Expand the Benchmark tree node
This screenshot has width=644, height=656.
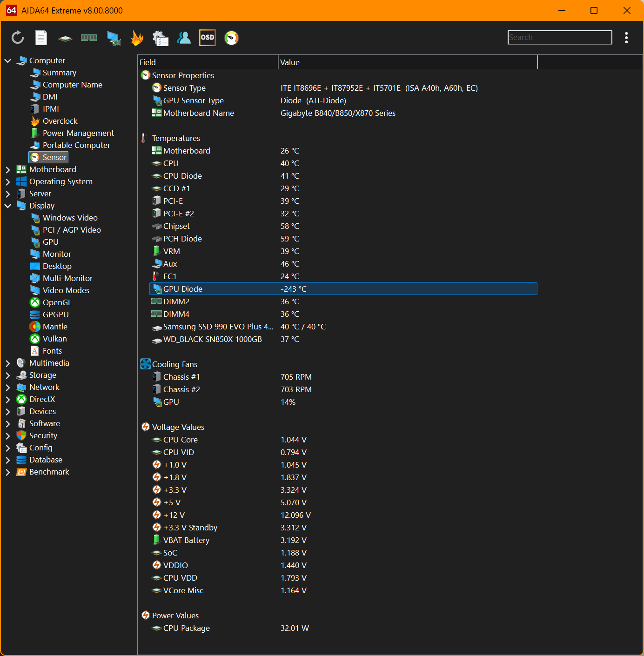(x=8, y=472)
